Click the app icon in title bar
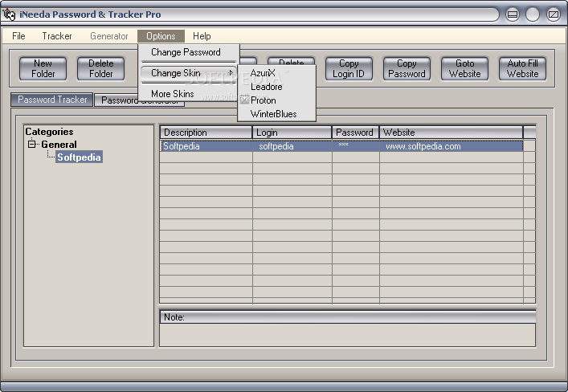568x392 pixels. coord(9,14)
